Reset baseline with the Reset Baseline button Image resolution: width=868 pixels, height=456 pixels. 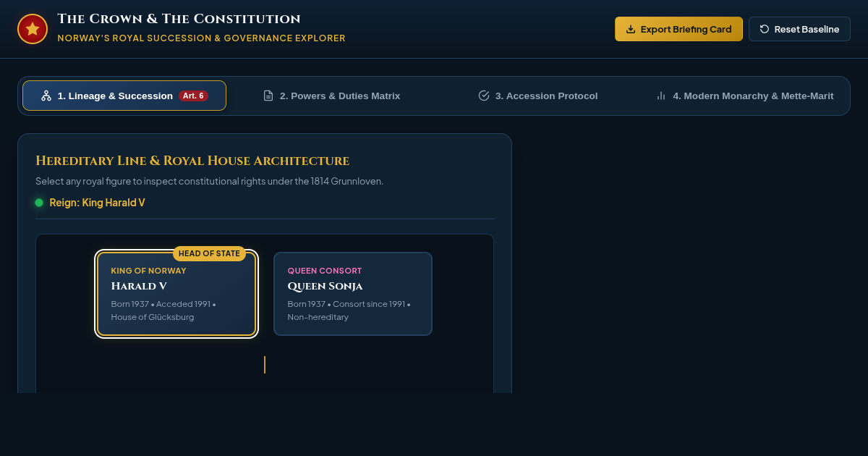coord(799,29)
